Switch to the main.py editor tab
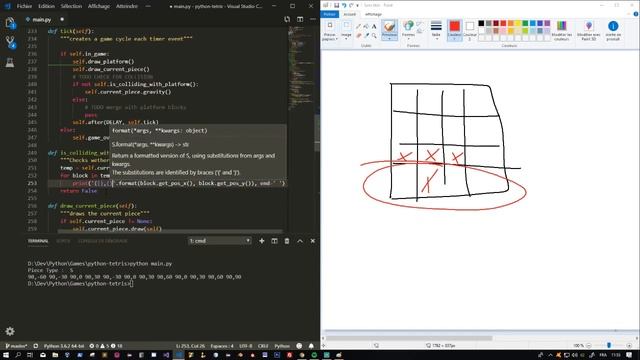640x360 pixels. tap(42, 19)
